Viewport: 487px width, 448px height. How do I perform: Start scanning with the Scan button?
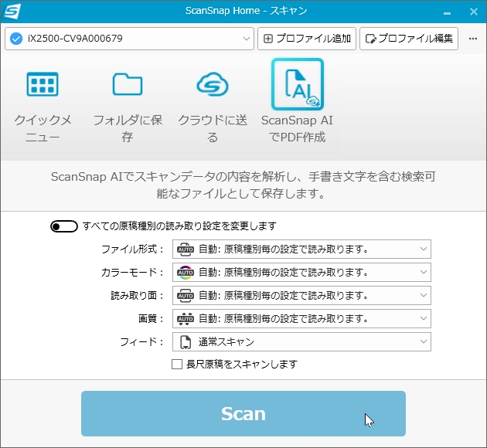click(243, 413)
